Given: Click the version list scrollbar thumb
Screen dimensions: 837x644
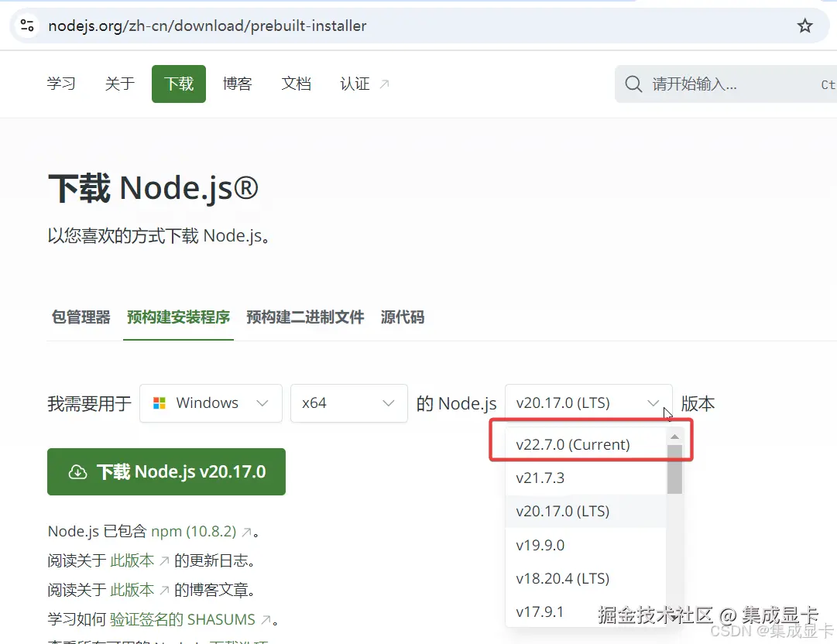Looking at the screenshot, I should coord(674,470).
